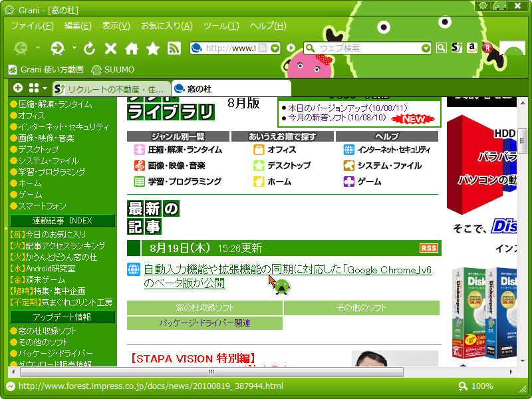Click the horizontal scrollbar thumb

click(x=211, y=372)
